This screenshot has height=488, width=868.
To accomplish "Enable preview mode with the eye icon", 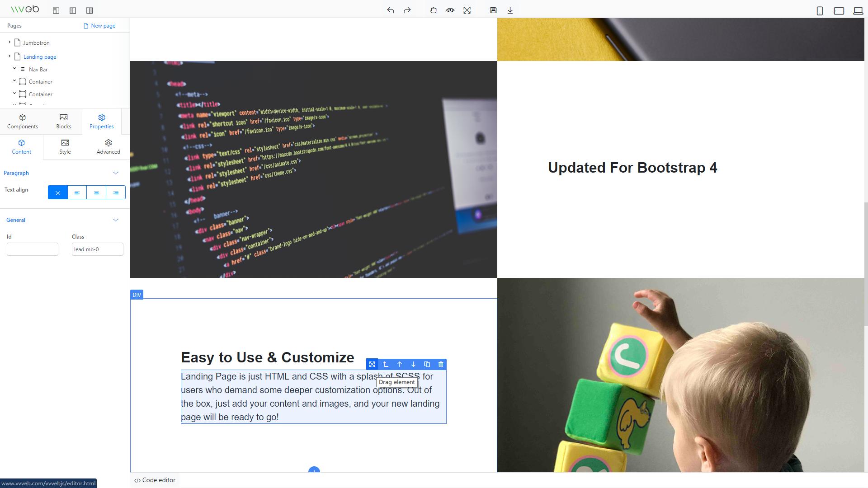I will [x=450, y=10].
